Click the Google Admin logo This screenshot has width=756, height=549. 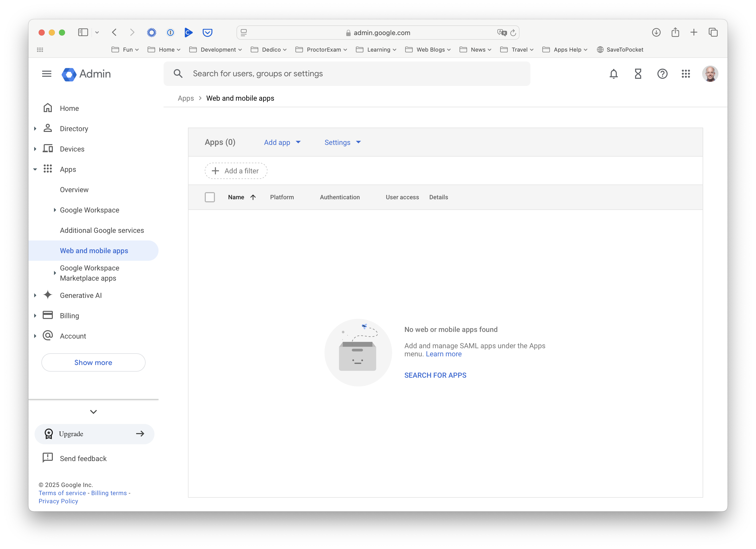[86, 74]
